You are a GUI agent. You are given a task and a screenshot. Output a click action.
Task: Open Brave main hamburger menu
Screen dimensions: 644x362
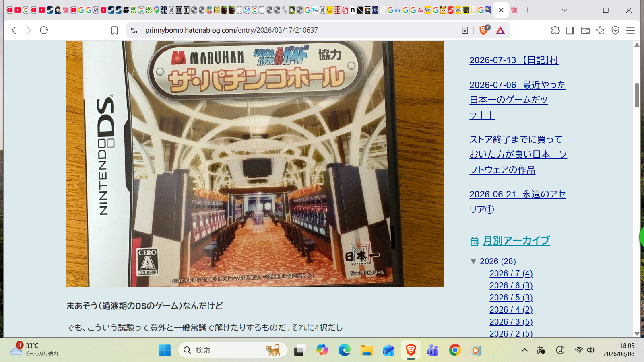[630, 30]
